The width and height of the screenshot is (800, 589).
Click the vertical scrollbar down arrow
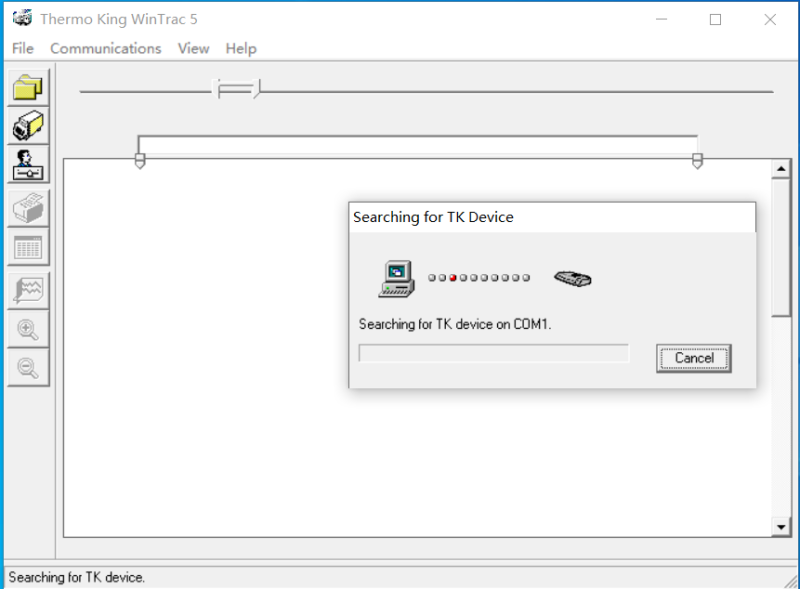782,525
